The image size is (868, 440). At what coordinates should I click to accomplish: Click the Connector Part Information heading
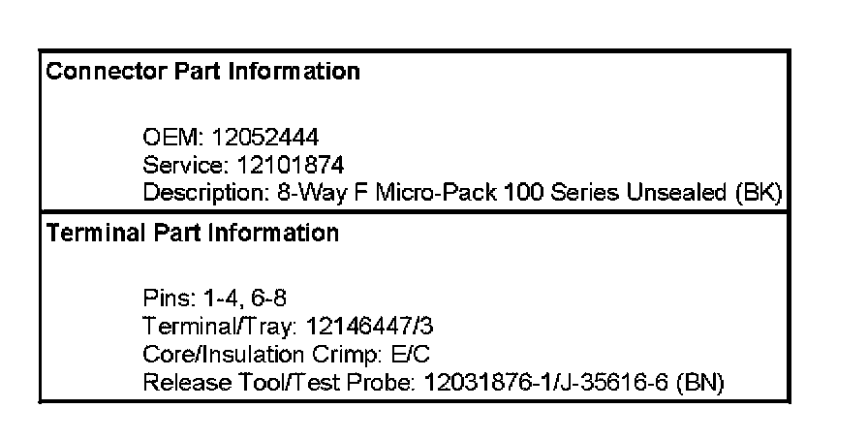coord(203,72)
